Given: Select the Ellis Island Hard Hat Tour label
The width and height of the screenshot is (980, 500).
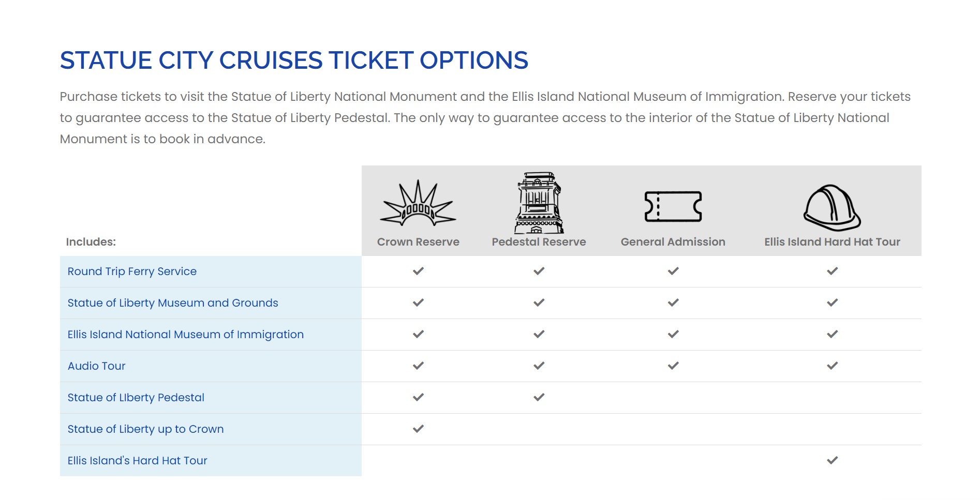Looking at the screenshot, I should pos(832,242).
